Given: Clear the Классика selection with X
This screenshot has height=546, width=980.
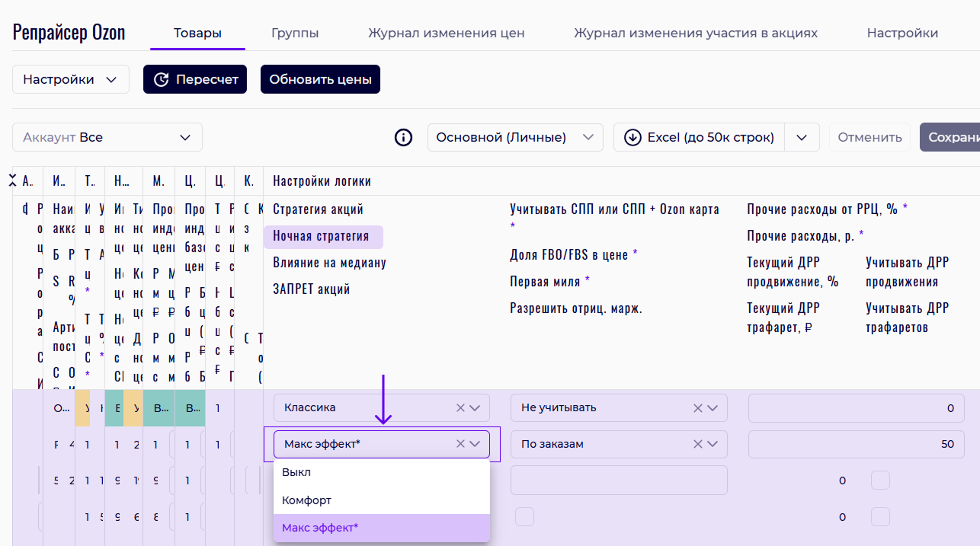Looking at the screenshot, I should [460, 408].
